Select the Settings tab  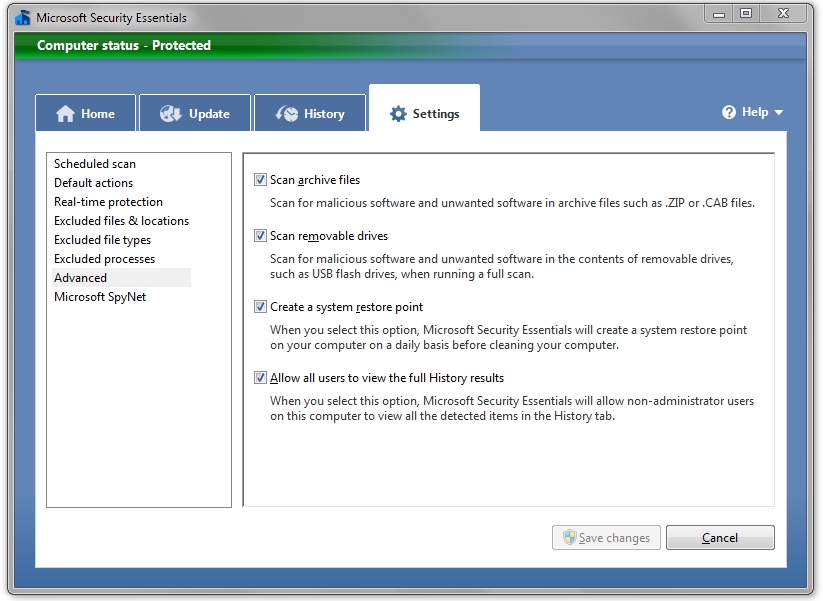(x=424, y=108)
